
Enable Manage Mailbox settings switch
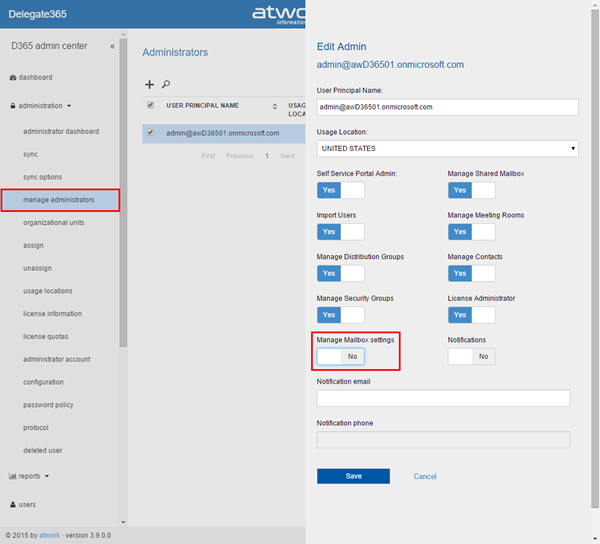[341, 357]
